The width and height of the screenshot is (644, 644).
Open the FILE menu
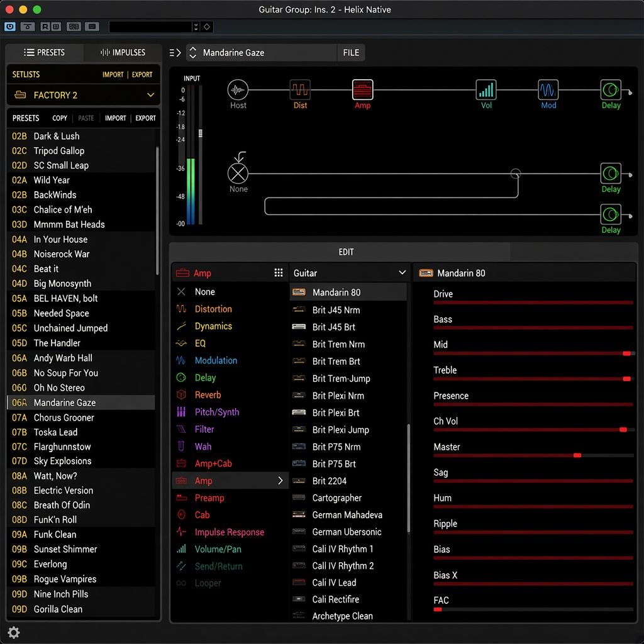(x=351, y=53)
